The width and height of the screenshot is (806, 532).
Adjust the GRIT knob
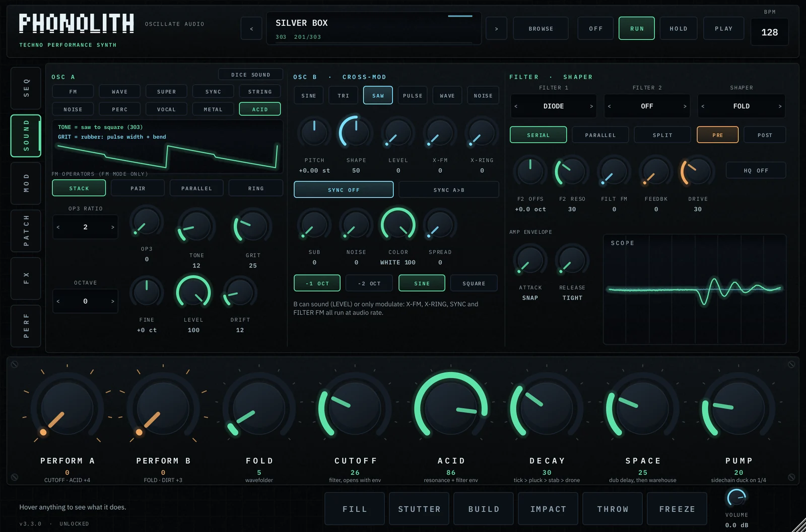[x=253, y=226]
